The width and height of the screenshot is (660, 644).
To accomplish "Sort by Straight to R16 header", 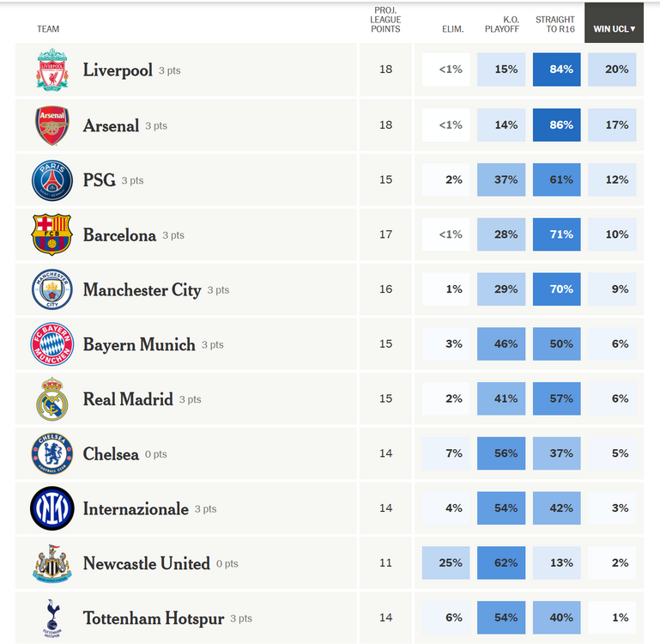I will pos(555,24).
